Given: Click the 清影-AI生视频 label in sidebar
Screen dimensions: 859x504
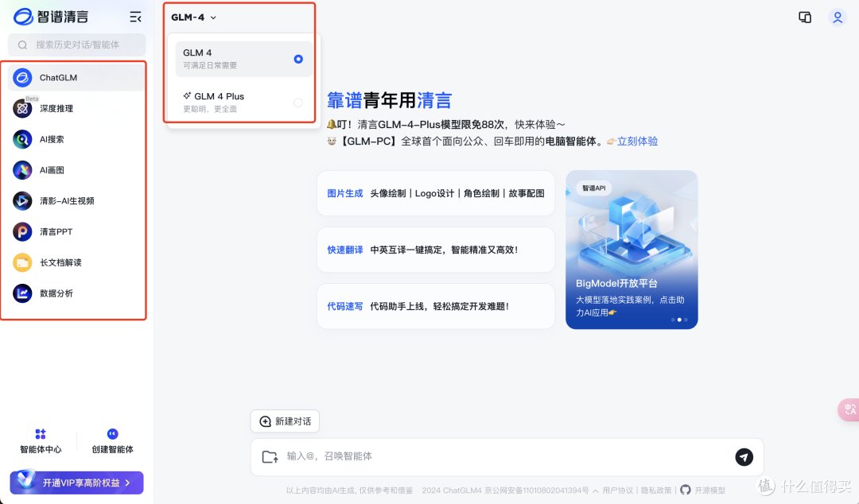Looking at the screenshot, I should pos(67,201).
